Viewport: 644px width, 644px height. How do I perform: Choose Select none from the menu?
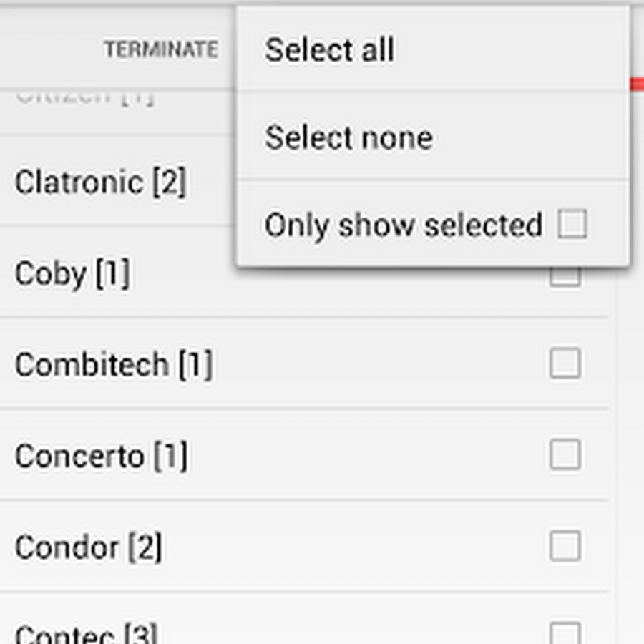(348, 137)
